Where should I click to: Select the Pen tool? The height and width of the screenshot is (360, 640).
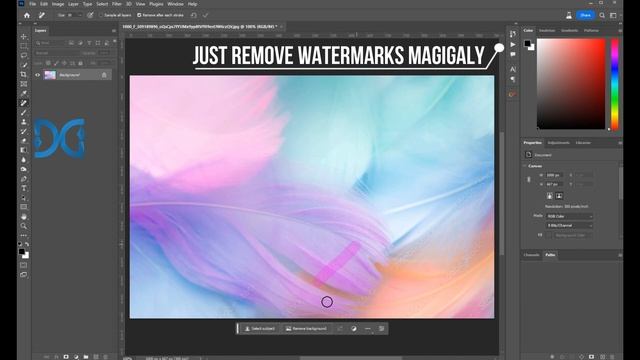pos(24,179)
